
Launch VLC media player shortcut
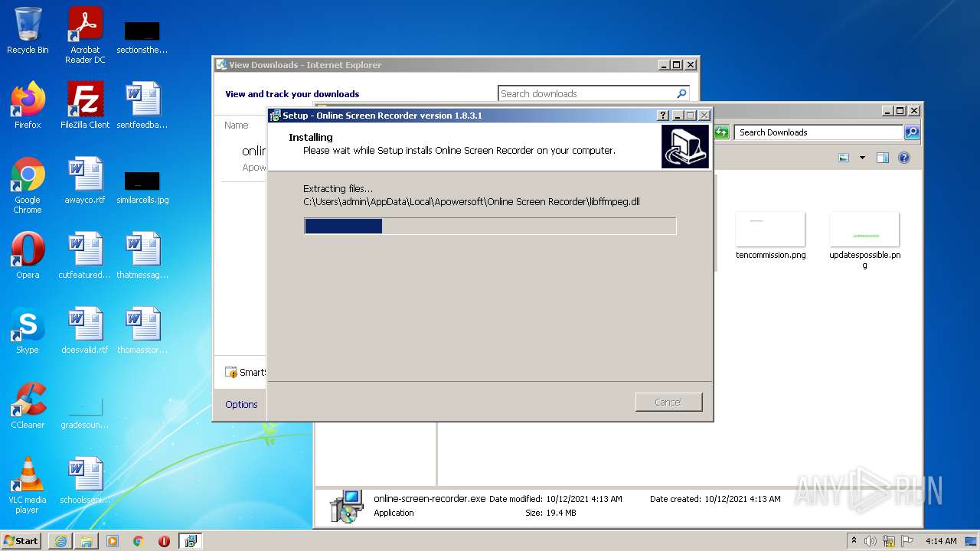tap(28, 485)
